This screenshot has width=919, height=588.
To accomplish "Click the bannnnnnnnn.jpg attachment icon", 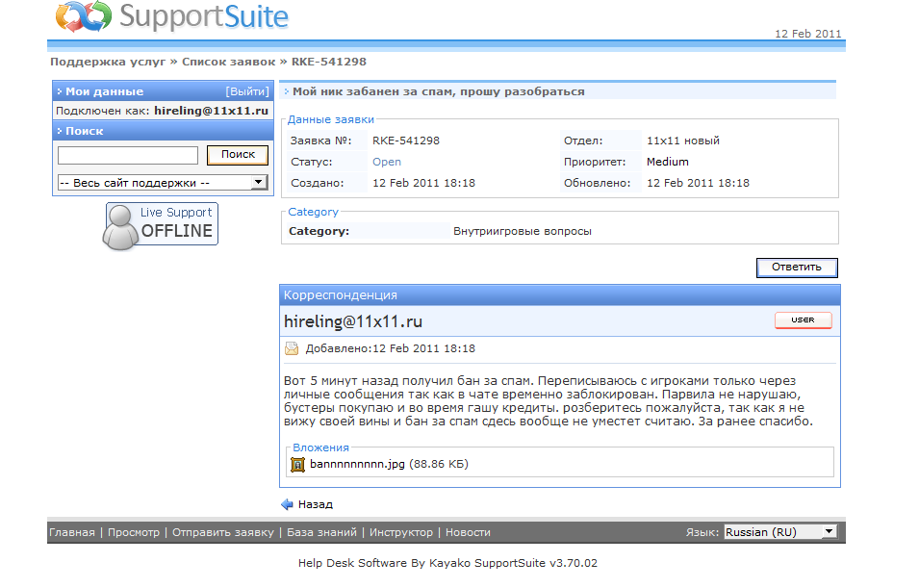I will tap(297, 465).
